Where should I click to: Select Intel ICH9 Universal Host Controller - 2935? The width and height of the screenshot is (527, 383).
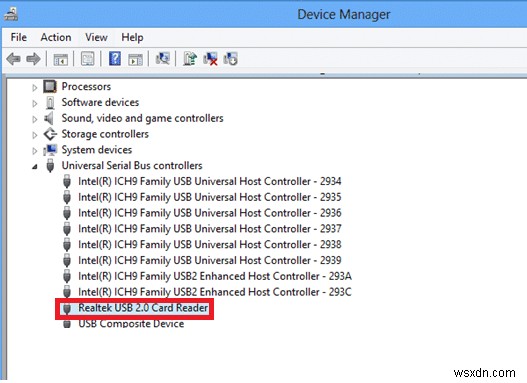tap(210, 197)
